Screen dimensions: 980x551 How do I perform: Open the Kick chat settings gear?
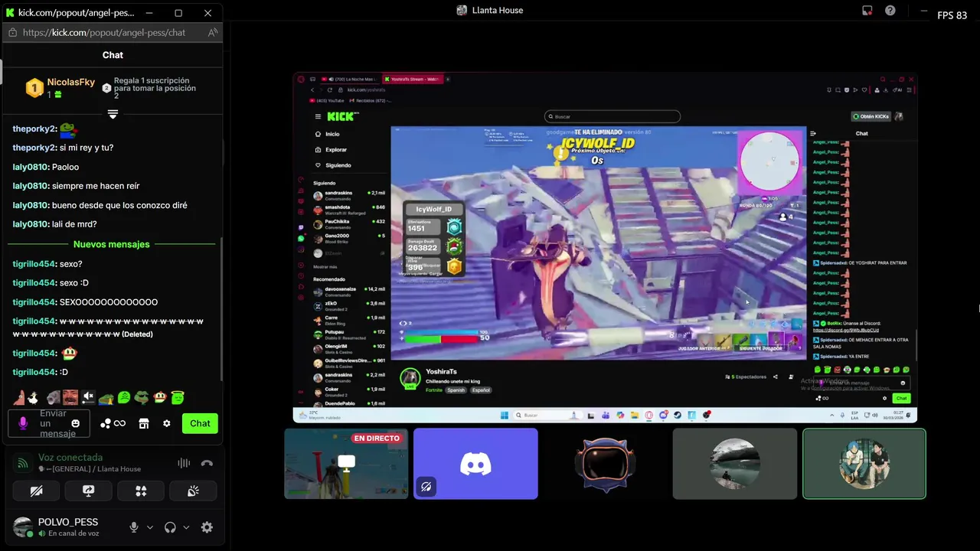(167, 423)
